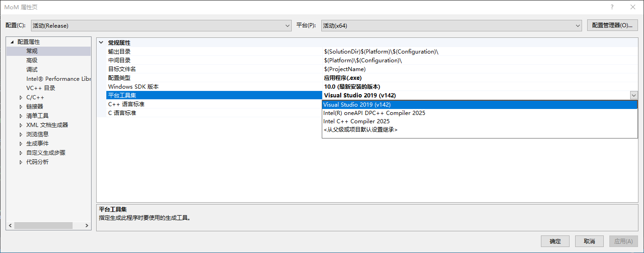Screen dimensions: 644x253
Task: Choose Intel C++ Compiler 2025 option
Action: pos(480,121)
